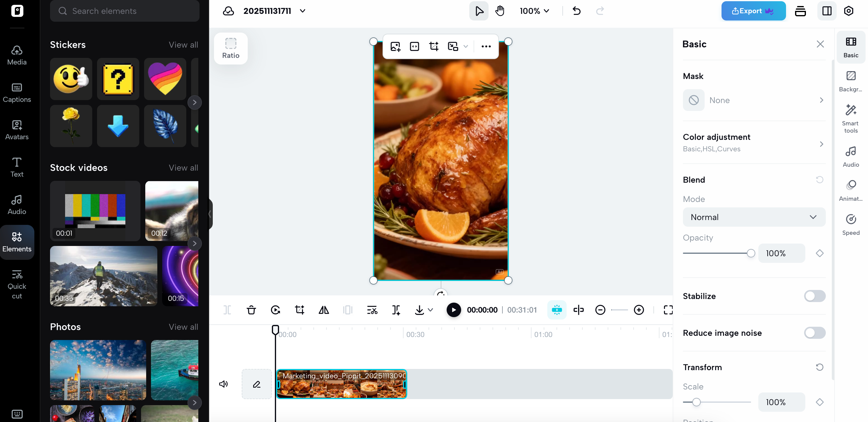Click the Export button
Image resolution: width=868 pixels, height=422 pixels.
tap(753, 11)
